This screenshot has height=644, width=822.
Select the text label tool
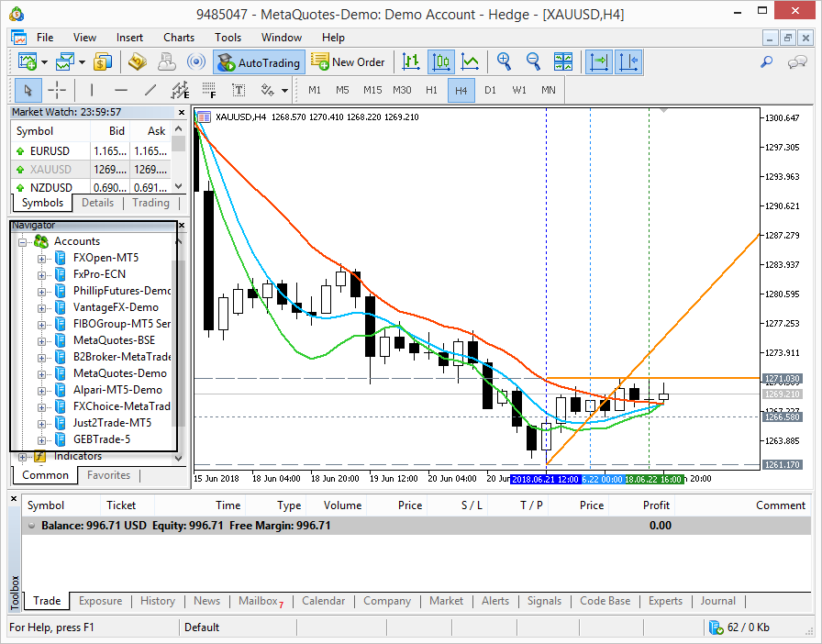point(239,90)
